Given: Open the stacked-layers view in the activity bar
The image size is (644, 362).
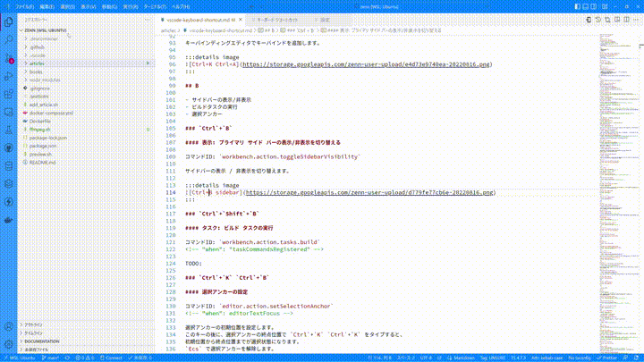Looking at the screenshot, I should point(9,184).
